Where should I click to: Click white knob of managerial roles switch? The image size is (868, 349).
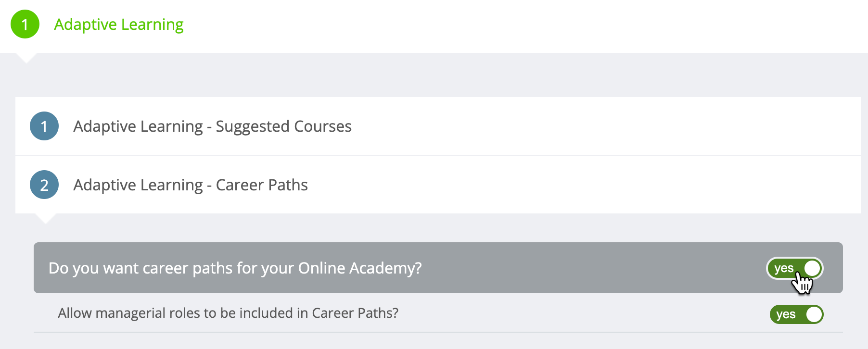point(814,314)
